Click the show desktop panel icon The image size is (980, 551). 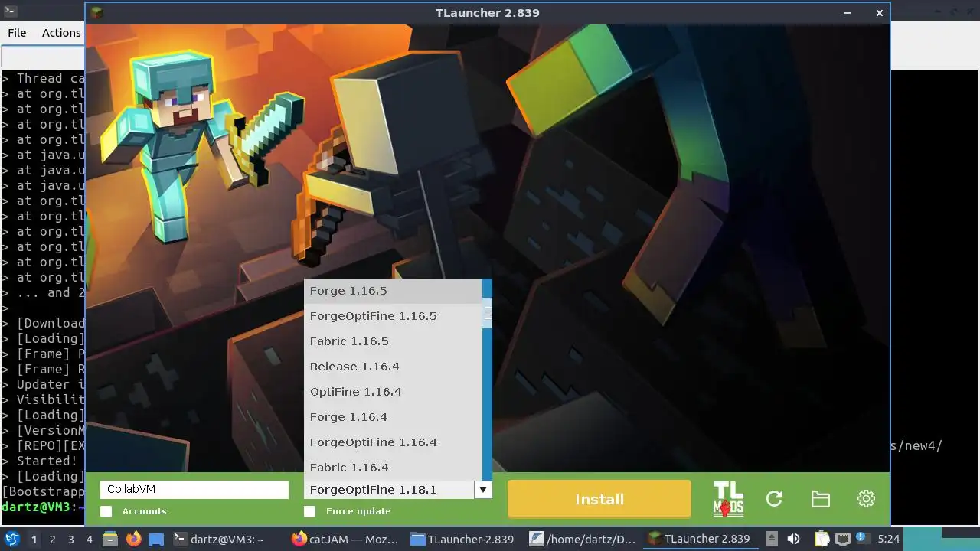click(156, 539)
